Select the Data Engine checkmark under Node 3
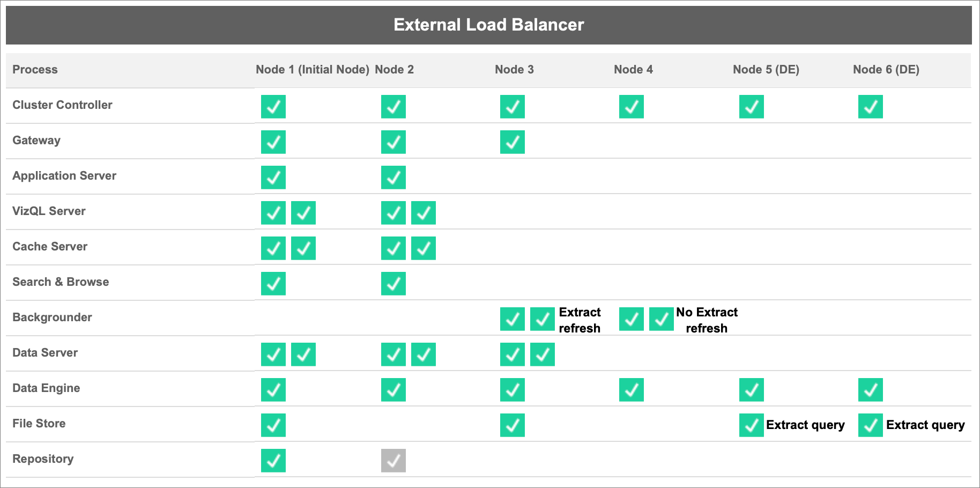980x488 pixels. [x=513, y=390]
